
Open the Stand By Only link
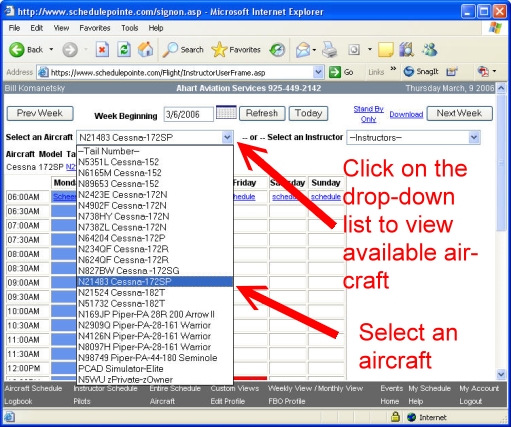point(368,114)
